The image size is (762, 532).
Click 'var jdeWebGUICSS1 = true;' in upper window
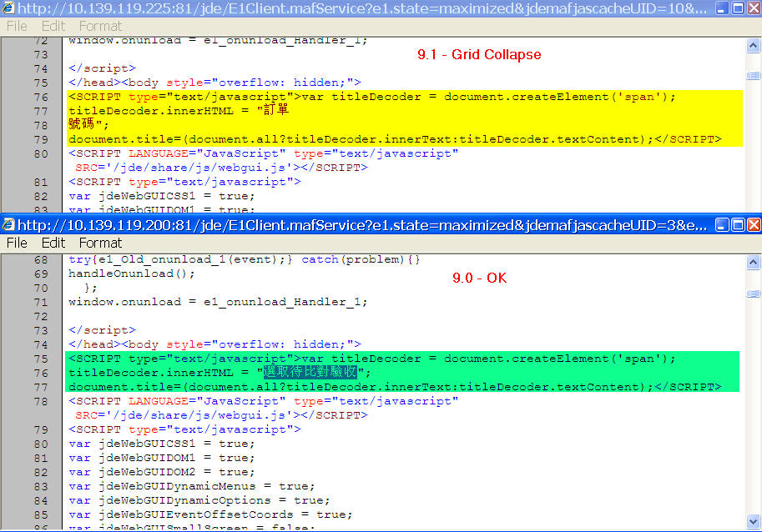tap(161, 196)
